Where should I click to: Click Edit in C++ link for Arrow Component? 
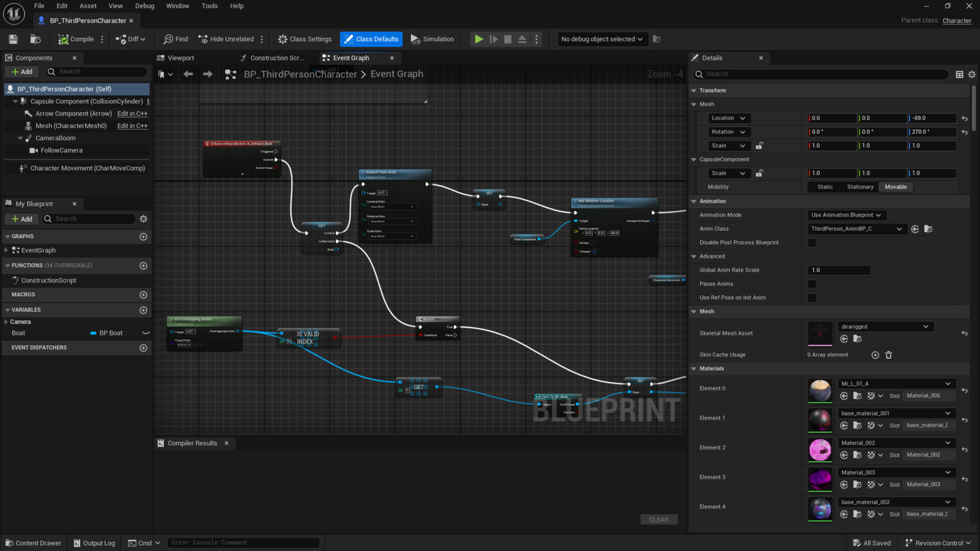coord(132,114)
